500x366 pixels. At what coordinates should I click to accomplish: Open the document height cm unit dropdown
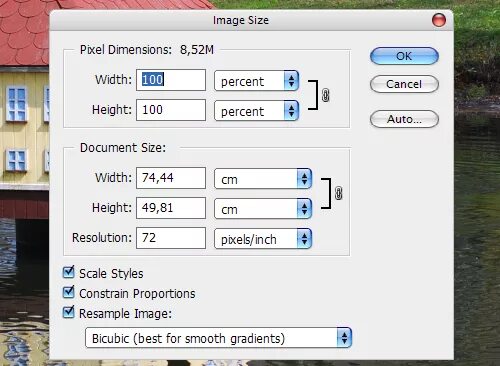[x=263, y=209]
